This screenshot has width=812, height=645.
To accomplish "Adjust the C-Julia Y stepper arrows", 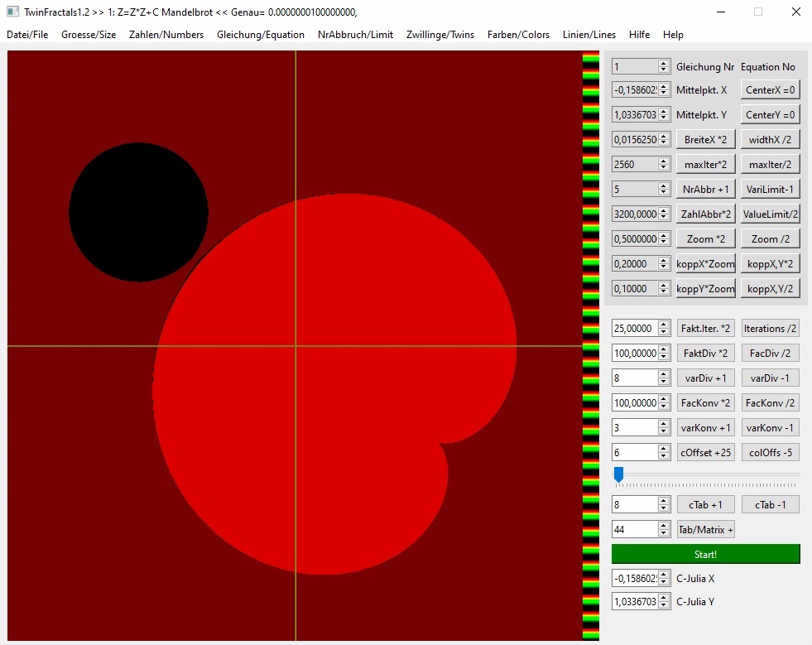I will pos(663,602).
